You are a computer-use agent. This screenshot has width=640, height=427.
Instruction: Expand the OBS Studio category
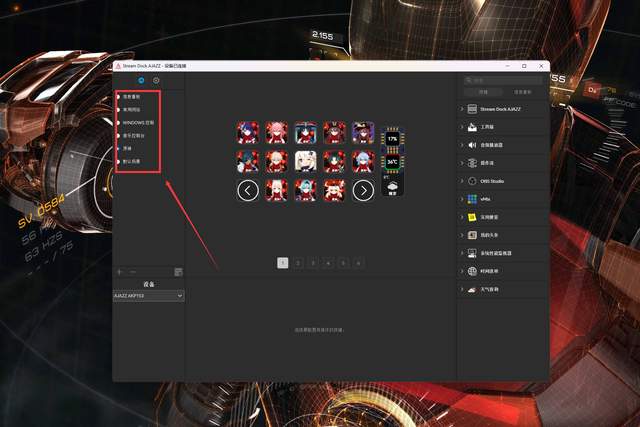[462, 181]
